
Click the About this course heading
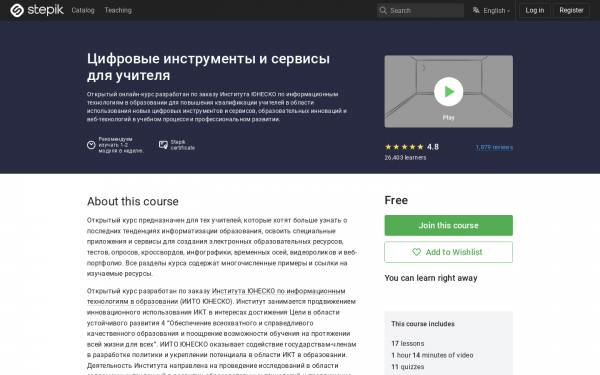pos(132,201)
